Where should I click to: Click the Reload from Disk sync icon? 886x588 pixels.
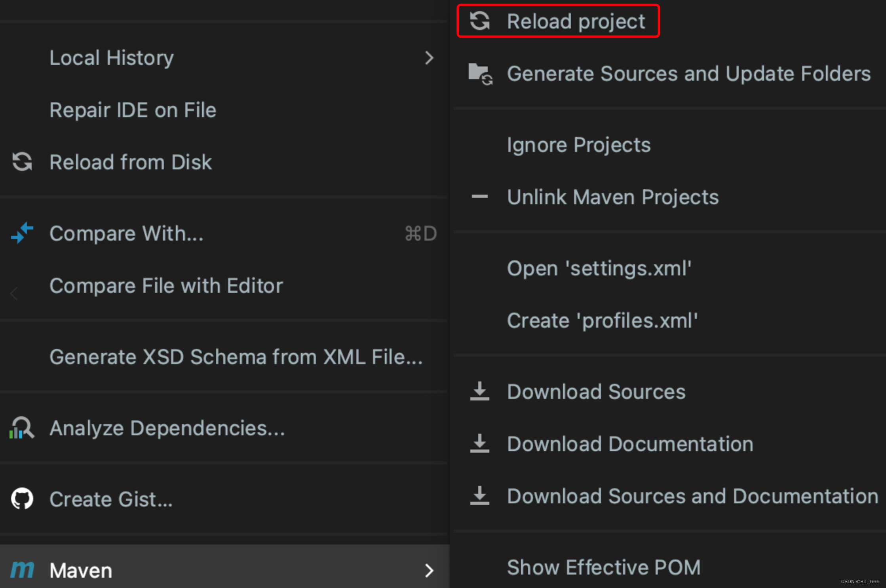(x=22, y=162)
